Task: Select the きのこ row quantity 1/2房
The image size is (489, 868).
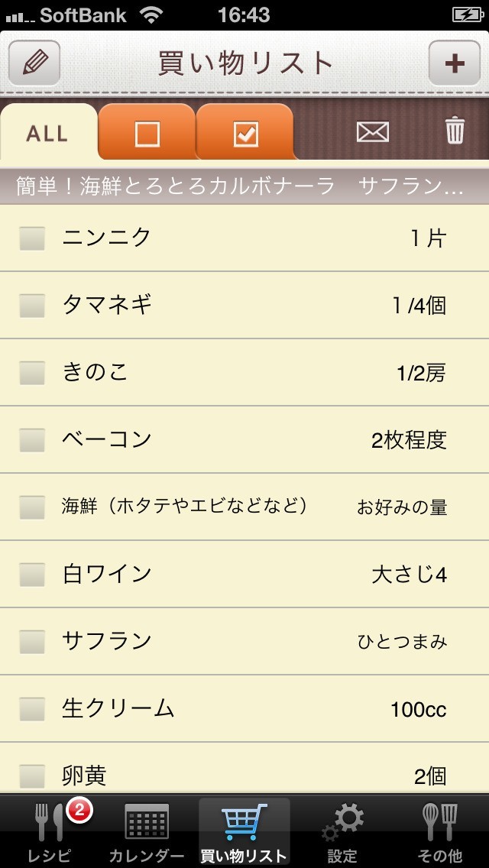Action: point(420,374)
